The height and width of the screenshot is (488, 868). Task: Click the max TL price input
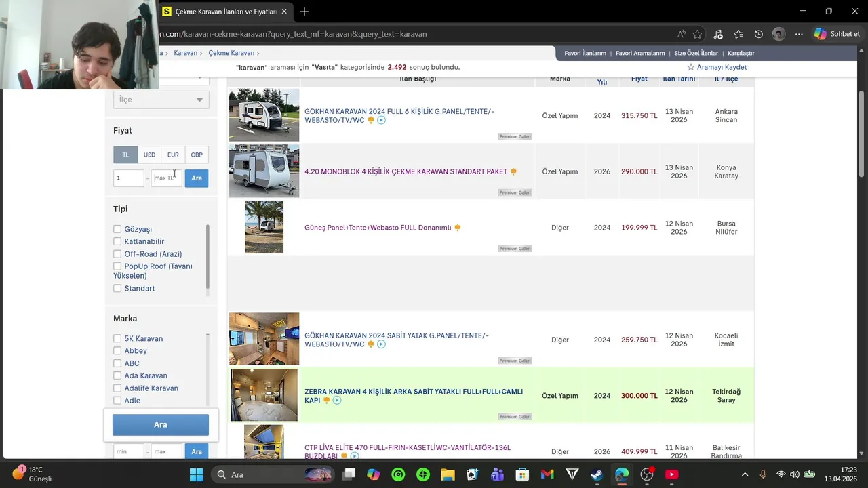(x=167, y=178)
